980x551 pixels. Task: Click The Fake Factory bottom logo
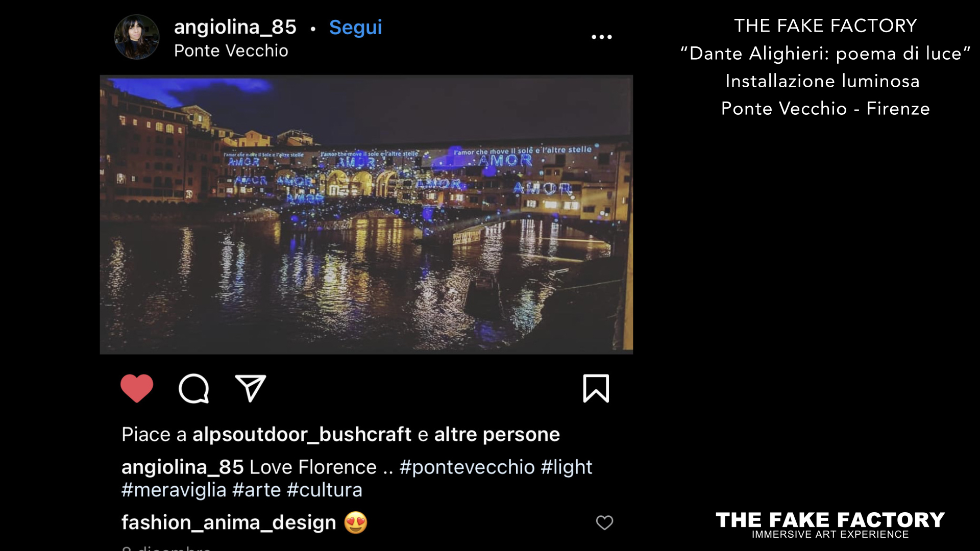(830, 525)
